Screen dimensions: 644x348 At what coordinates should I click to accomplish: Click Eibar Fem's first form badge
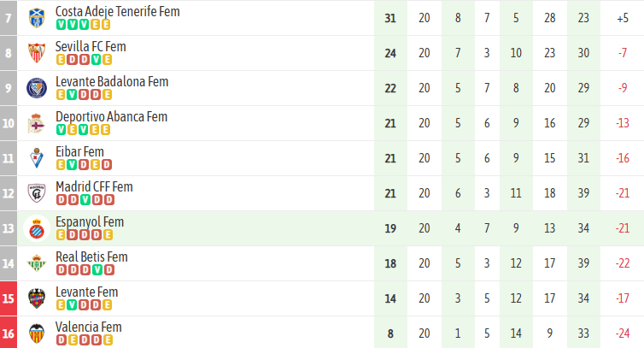(x=61, y=165)
